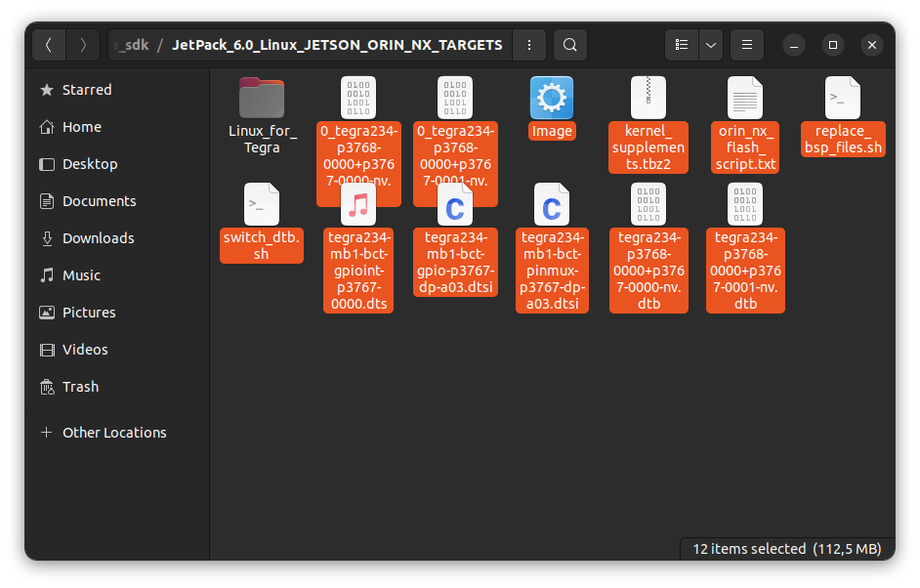Click the parent '_sdk' path segment

point(132,45)
